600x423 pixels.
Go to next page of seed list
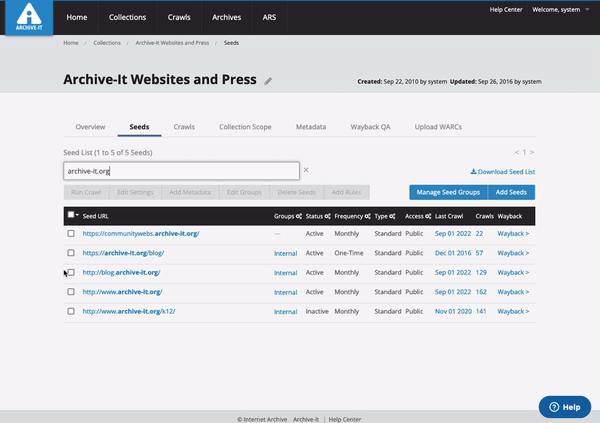pyautogui.click(x=531, y=152)
